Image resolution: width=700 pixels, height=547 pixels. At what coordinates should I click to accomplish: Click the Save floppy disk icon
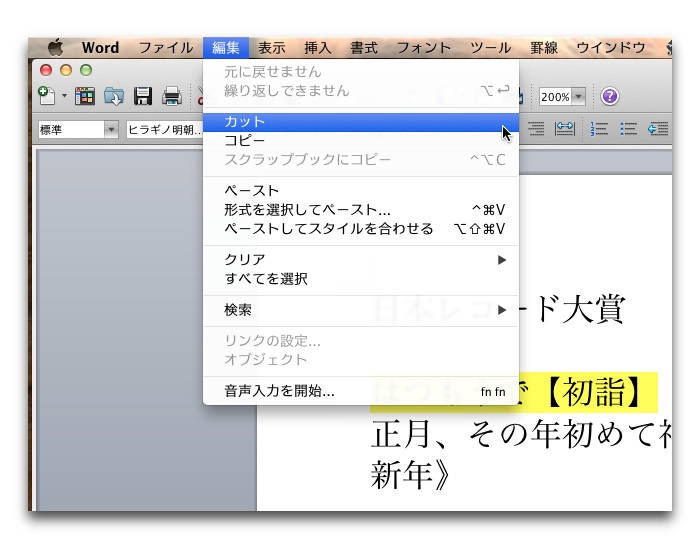pyautogui.click(x=143, y=96)
